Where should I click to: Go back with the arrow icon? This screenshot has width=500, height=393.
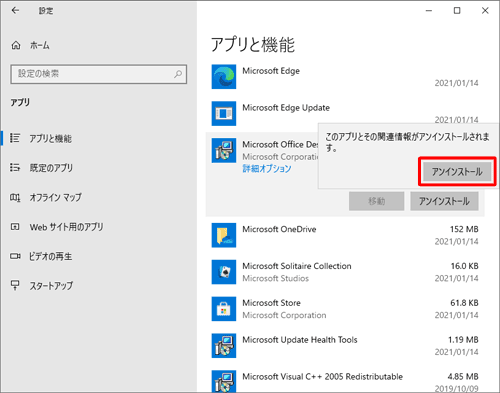pyautogui.click(x=15, y=10)
